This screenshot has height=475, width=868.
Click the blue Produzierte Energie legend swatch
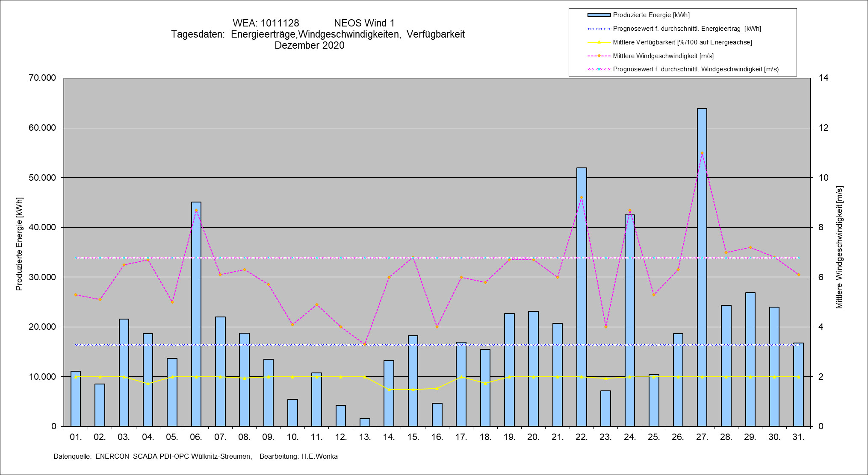[599, 15]
